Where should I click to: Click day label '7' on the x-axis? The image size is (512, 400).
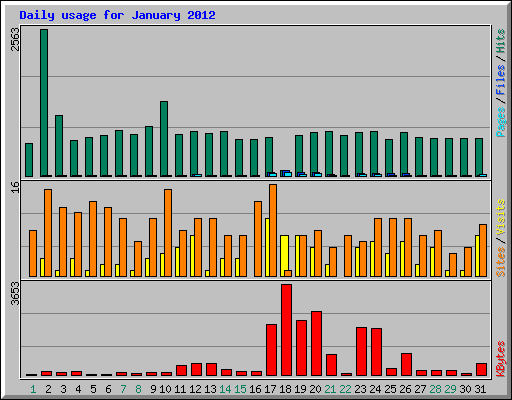(123, 389)
